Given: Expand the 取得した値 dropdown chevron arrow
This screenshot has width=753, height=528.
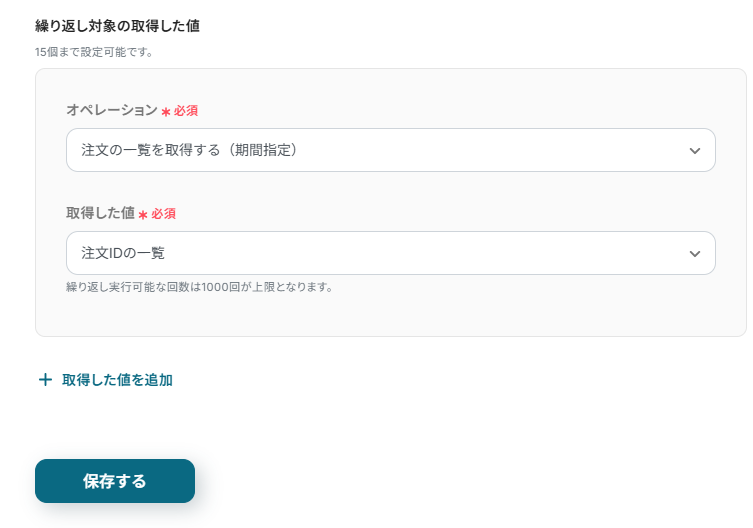Looking at the screenshot, I should point(695,253).
